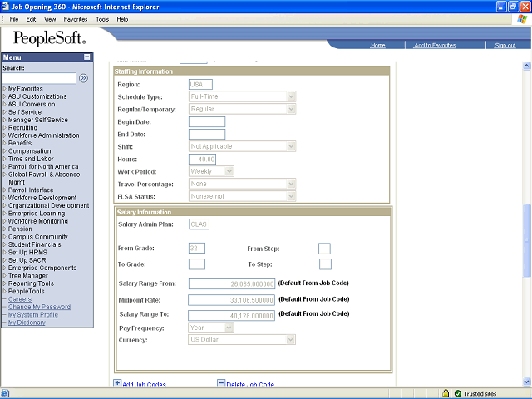Expand the Recruiting menu folder
The width and height of the screenshot is (532, 399).
(22, 127)
